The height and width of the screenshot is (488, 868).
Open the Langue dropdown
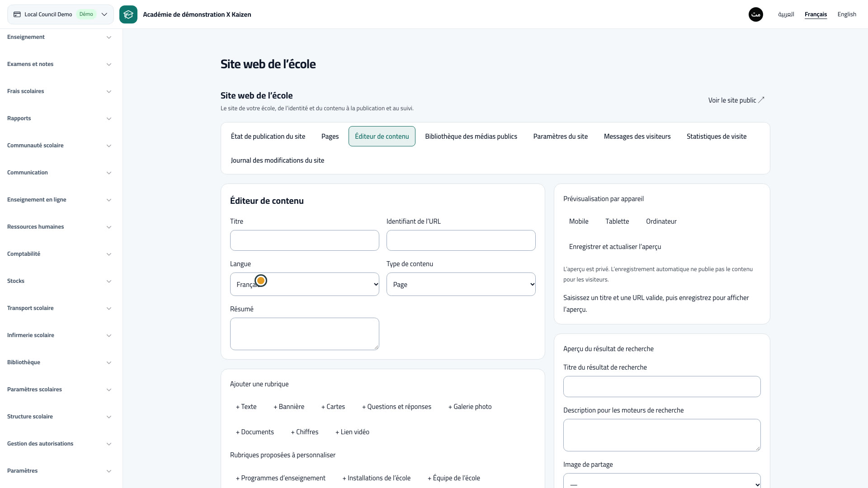304,284
